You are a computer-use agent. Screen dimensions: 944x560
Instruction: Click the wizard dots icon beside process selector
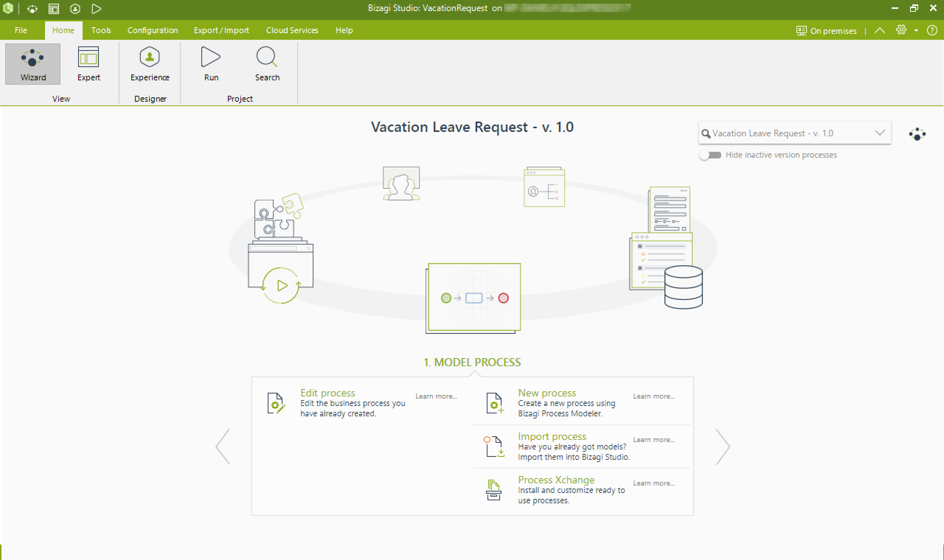(917, 134)
